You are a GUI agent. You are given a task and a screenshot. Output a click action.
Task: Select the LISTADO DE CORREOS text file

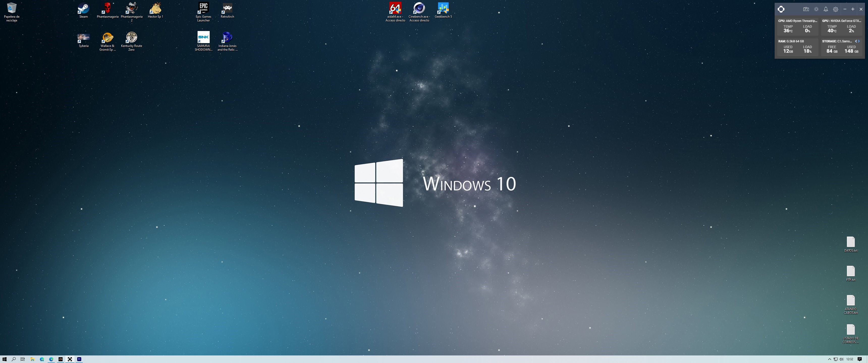(x=851, y=334)
